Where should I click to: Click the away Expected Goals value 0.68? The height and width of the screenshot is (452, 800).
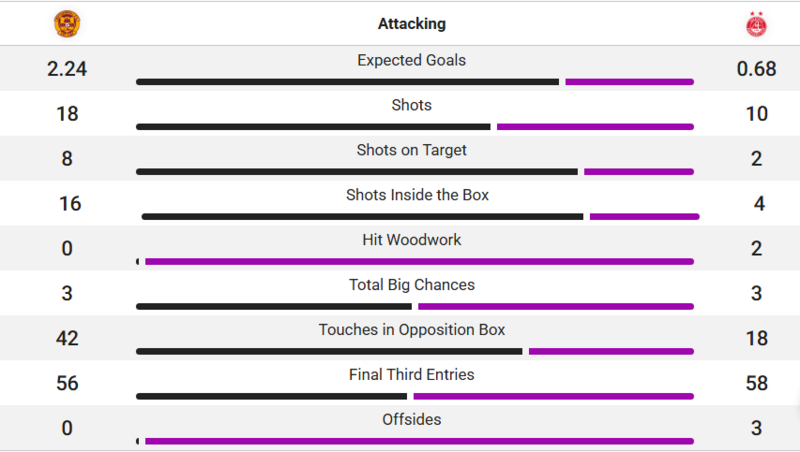(x=757, y=69)
